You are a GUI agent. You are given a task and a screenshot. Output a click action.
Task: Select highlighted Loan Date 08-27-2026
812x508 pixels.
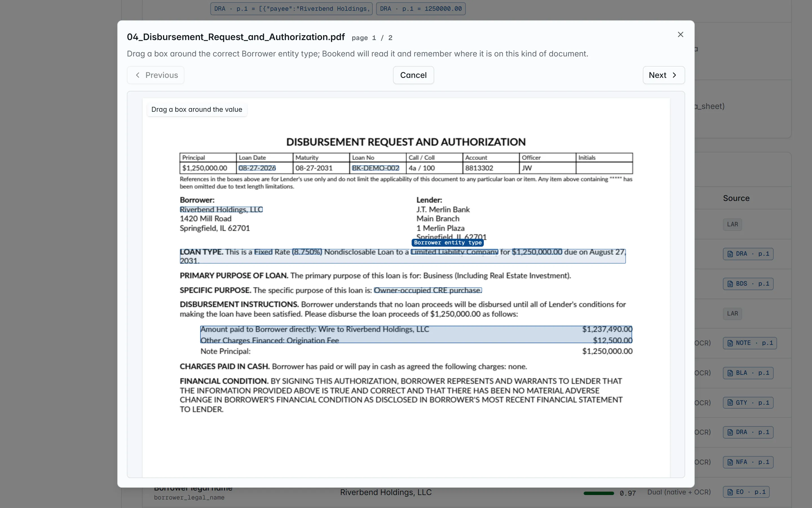tap(257, 168)
